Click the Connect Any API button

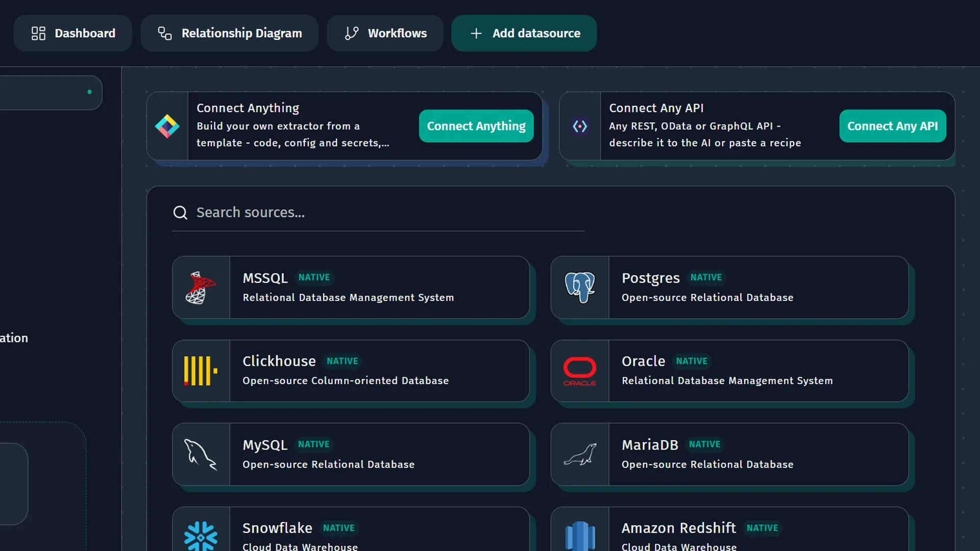coord(892,126)
